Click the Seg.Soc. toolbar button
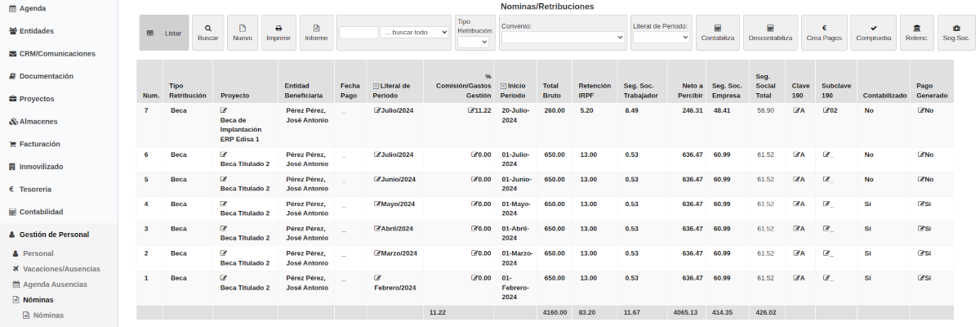The width and height of the screenshot is (980, 327). pos(956,33)
